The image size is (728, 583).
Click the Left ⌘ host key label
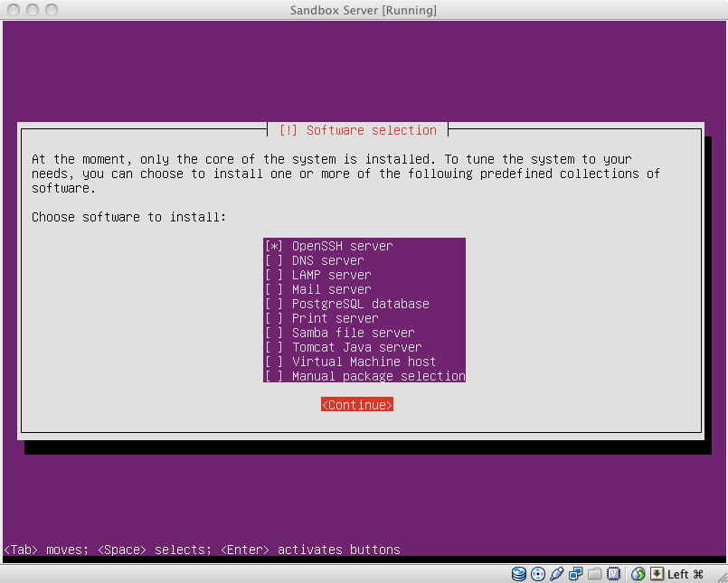point(685,575)
